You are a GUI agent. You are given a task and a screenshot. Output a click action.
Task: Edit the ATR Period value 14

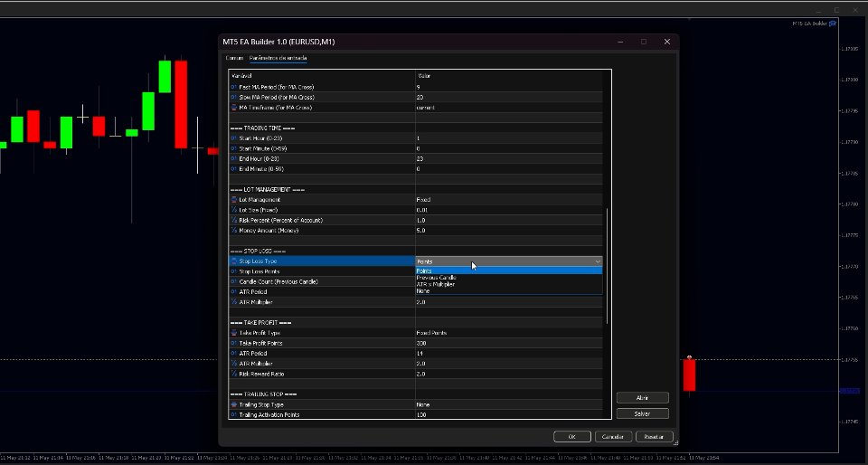(509, 353)
